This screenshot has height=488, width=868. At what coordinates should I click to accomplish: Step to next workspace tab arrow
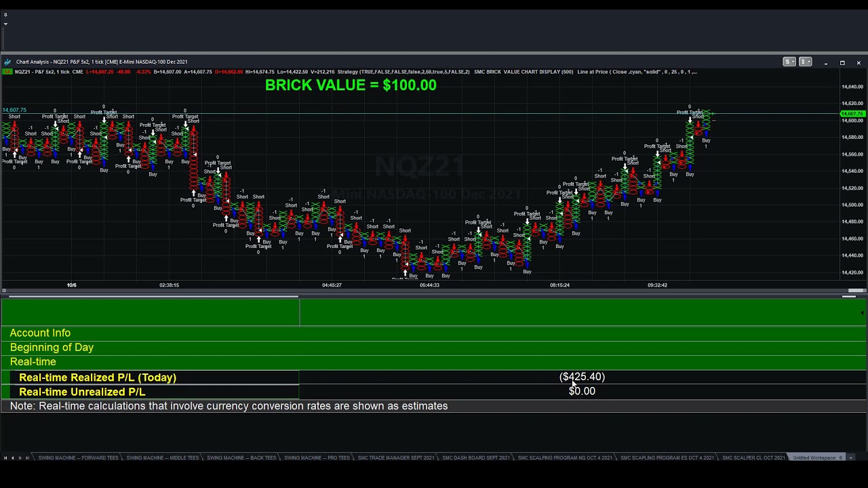pyautogui.click(x=20, y=457)
